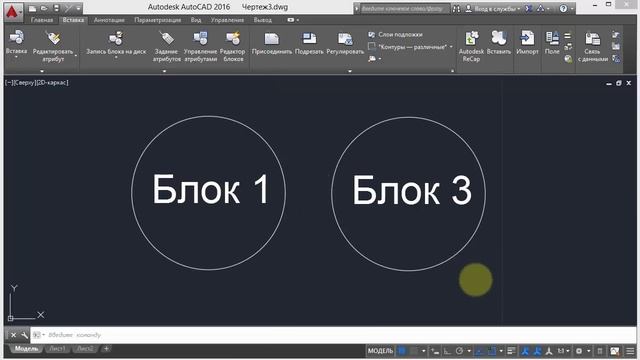Click the keyword search field in title bar
The image size is (640, 360).
[x=404, y=9]
